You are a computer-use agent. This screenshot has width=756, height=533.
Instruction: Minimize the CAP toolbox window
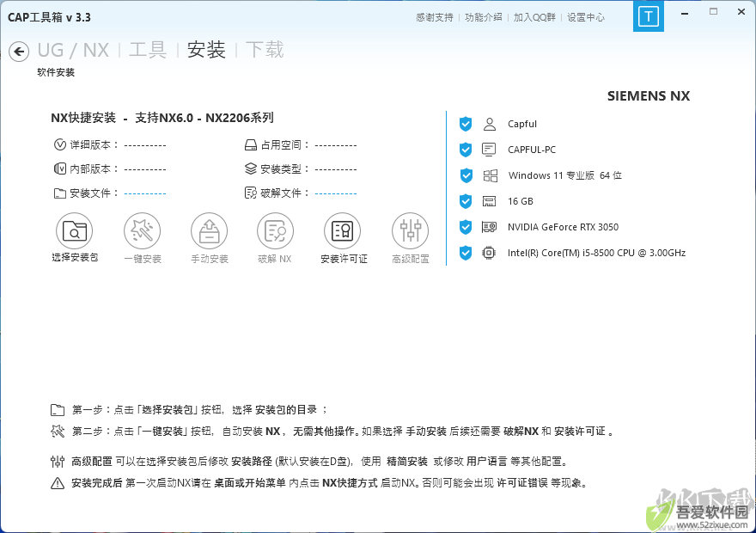click(x=685, y=14)
